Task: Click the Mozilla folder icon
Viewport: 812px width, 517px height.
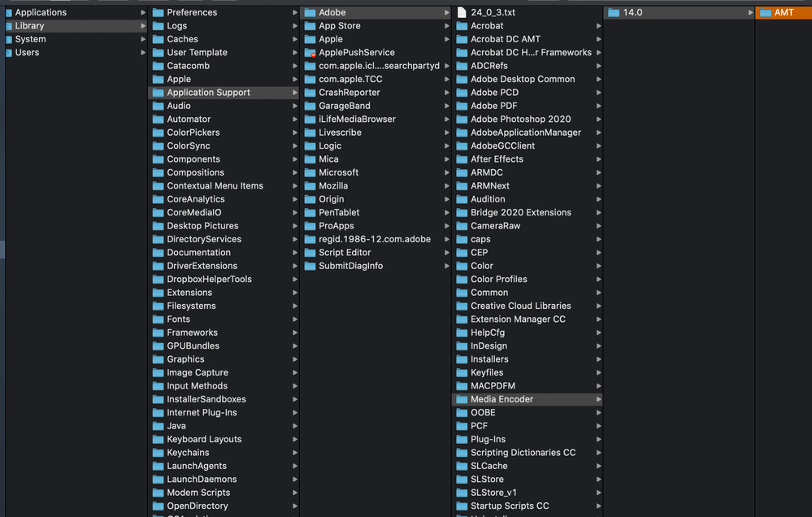Action: point(310,186)
